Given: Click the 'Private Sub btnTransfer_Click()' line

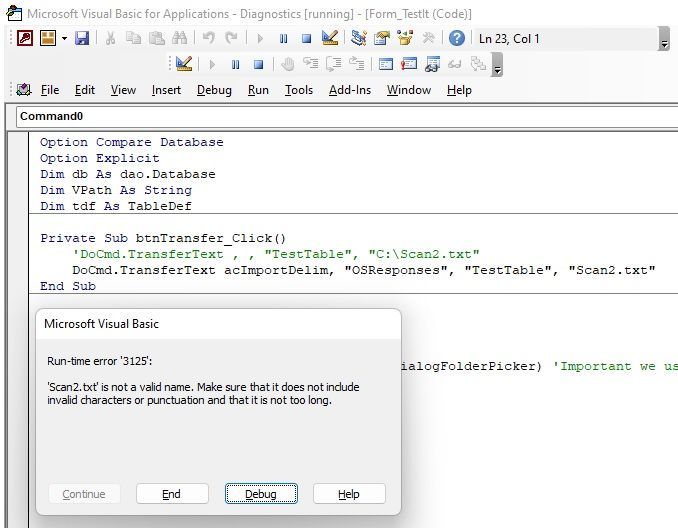Looking at the screenshot, I should pyautogui.click(x=163, y=238).
